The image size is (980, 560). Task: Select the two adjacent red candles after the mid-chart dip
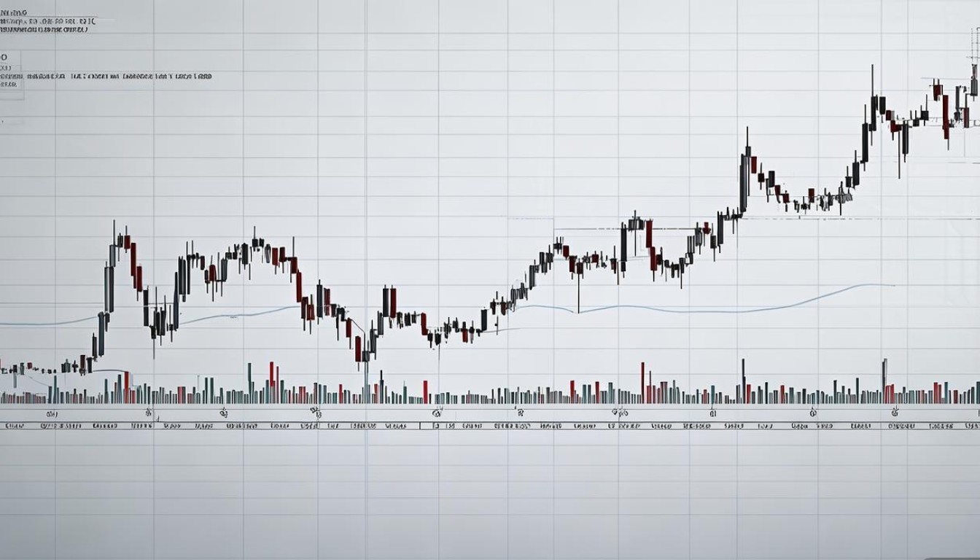[x=389, y=301]
